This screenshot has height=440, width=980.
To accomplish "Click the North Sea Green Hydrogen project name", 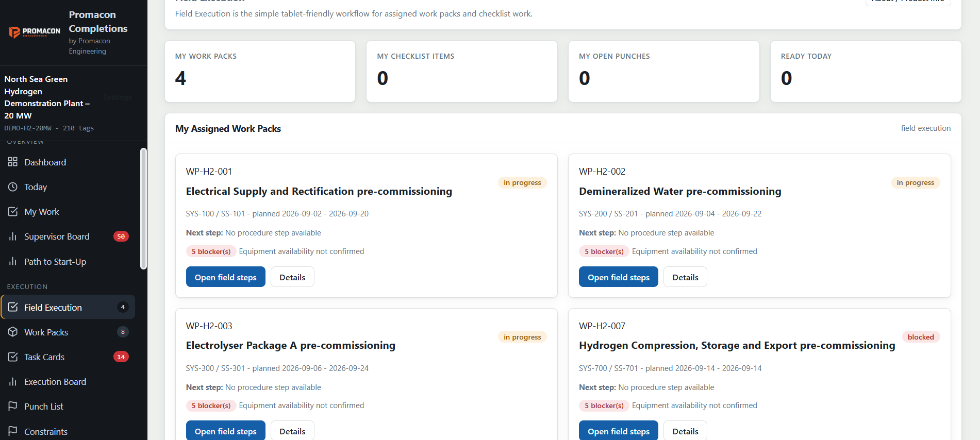I will (x=47, y=97).
